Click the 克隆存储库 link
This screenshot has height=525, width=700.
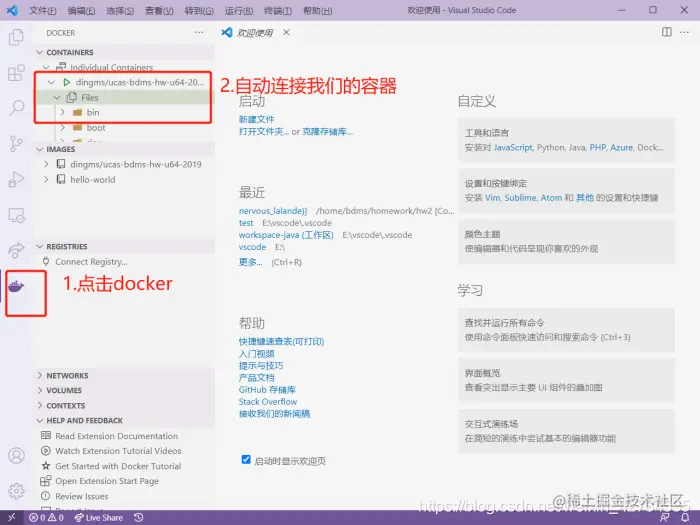pos(327,132)
